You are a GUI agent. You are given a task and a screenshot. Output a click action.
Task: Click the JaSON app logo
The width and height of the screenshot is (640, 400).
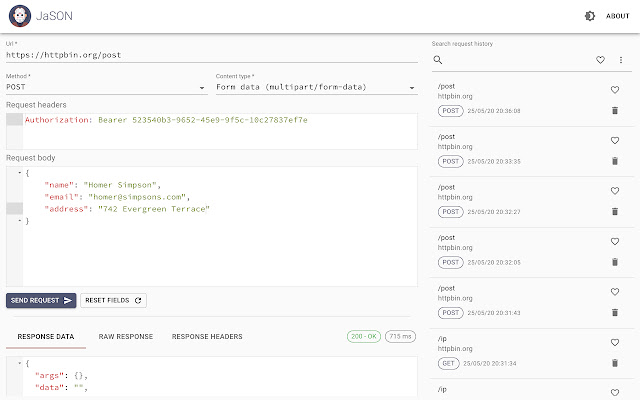pyautogui.click(x=19, y=16)
